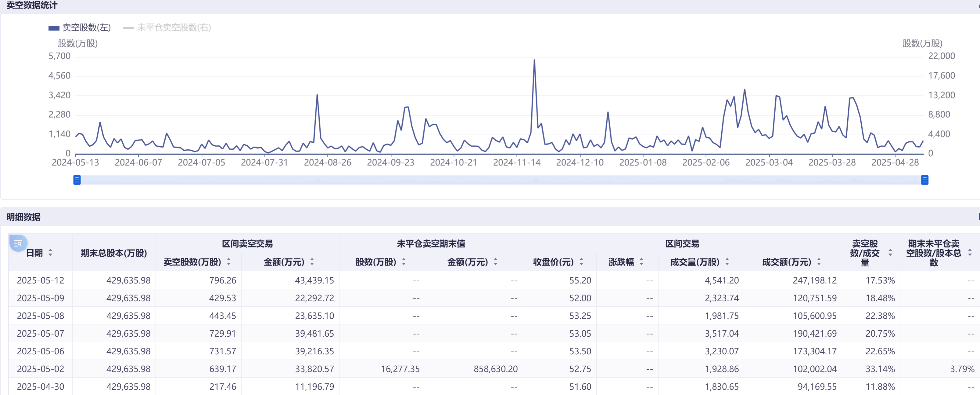980x395 pixels.
Task: Click the November 2024 peak on chart
Action: point(534,60)
